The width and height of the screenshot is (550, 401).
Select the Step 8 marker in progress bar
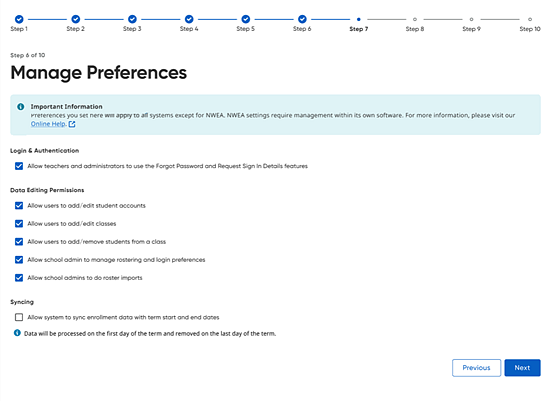(415, 19)
